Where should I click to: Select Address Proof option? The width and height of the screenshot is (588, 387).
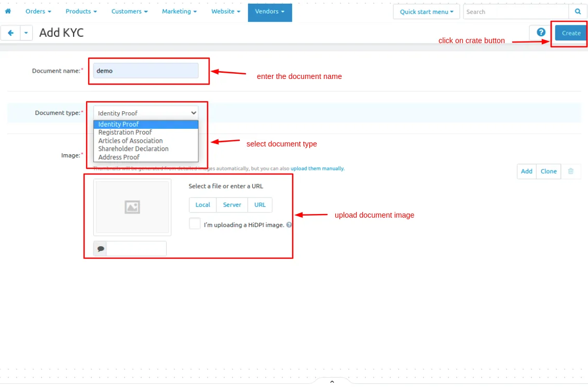click(146, 157)
